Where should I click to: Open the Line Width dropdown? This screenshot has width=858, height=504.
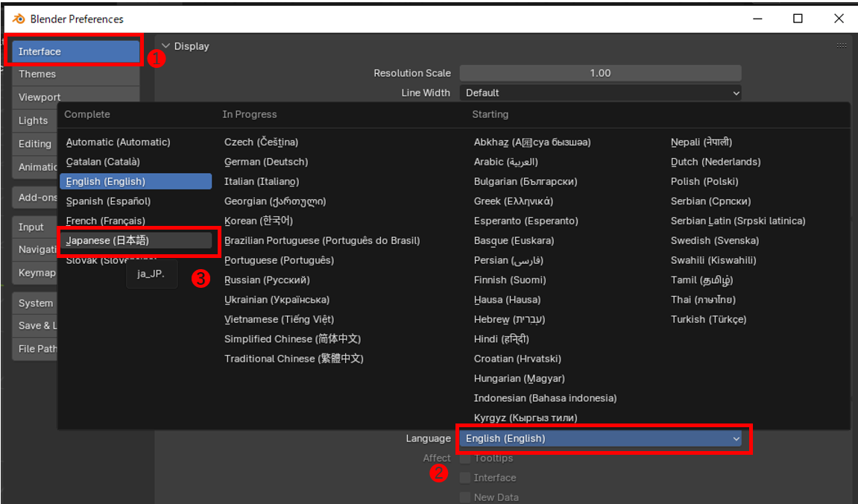coord(600,92)
